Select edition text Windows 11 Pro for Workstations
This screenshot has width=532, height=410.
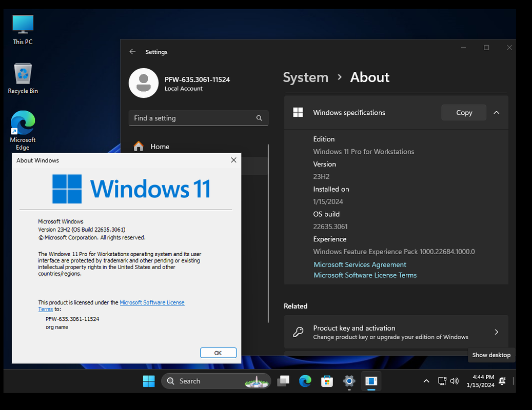click(363, 152)
